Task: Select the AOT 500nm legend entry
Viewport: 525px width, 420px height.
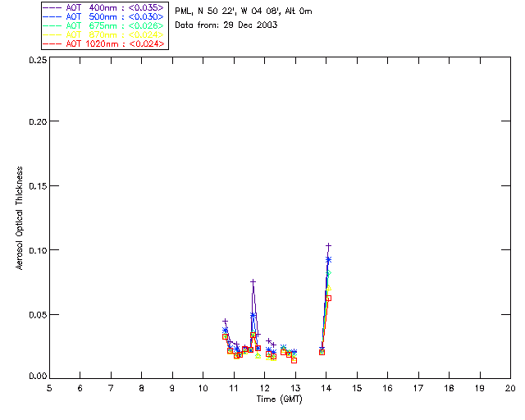Action: pyautogui.click(x=103, y=16)
